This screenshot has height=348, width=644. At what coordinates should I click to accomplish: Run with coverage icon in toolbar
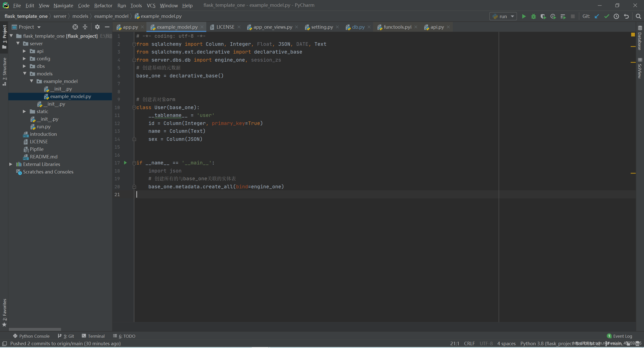point(543,16)
